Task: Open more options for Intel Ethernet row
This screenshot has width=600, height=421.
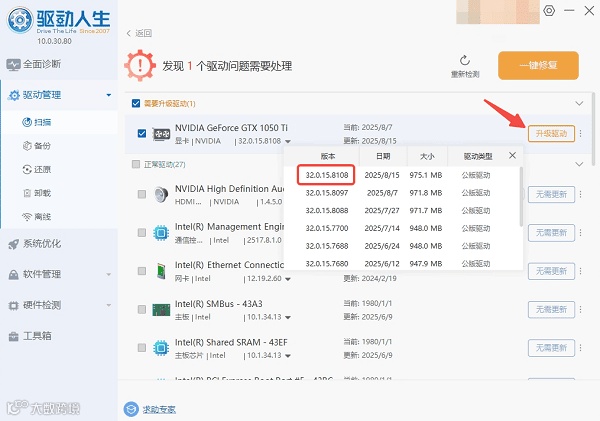Action: click(580, 271)
